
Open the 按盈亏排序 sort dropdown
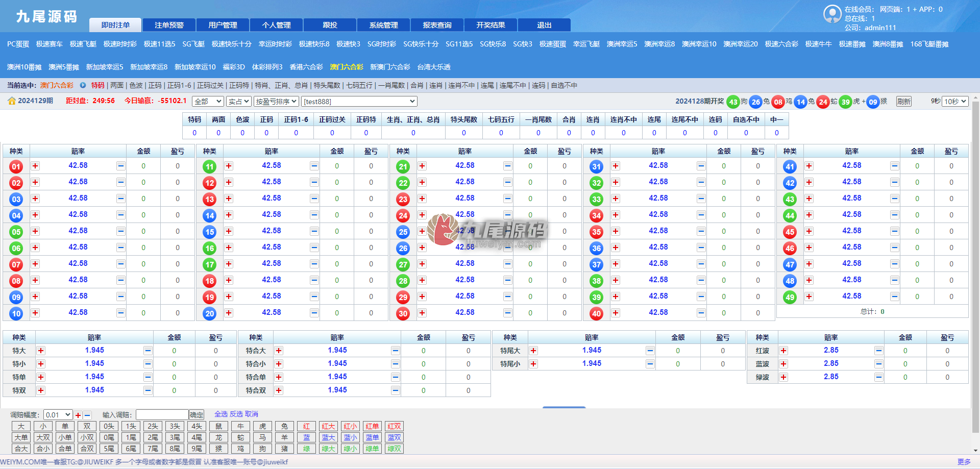(x=276, y=102)
